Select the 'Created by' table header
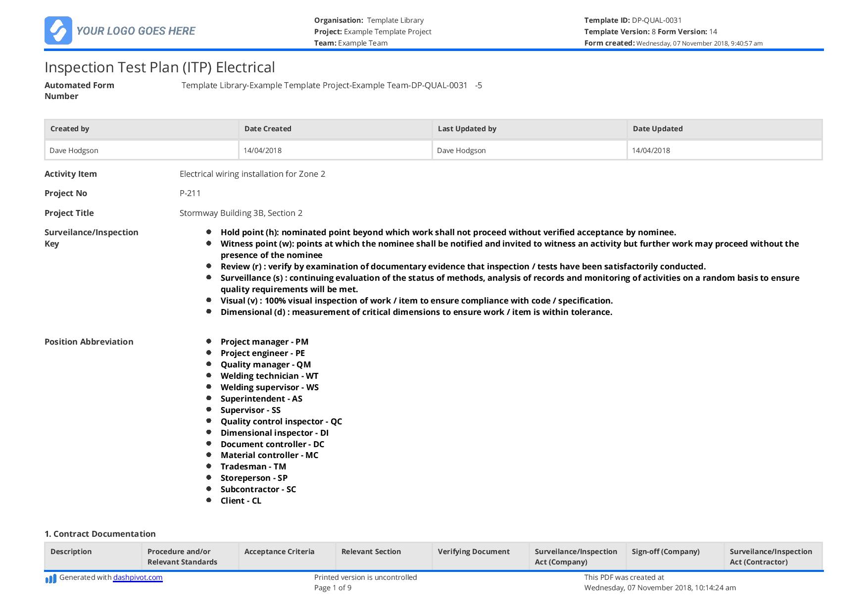Screen dimensions: 868x614 [x=70, y=129]
